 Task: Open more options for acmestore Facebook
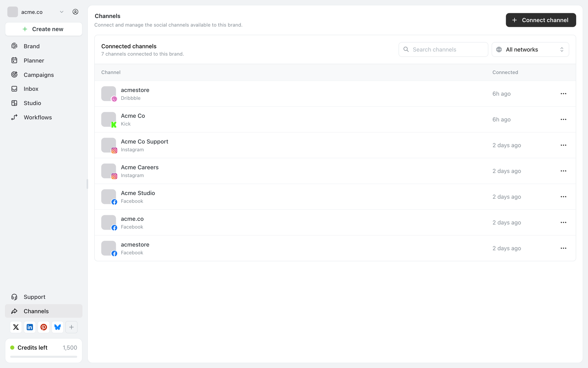(x=563, y=248)
